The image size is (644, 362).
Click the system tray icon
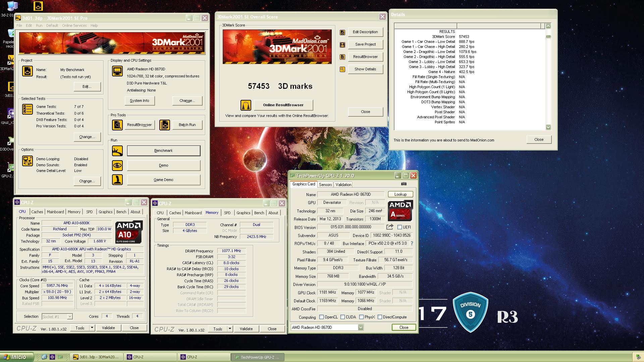pos(638,357)
